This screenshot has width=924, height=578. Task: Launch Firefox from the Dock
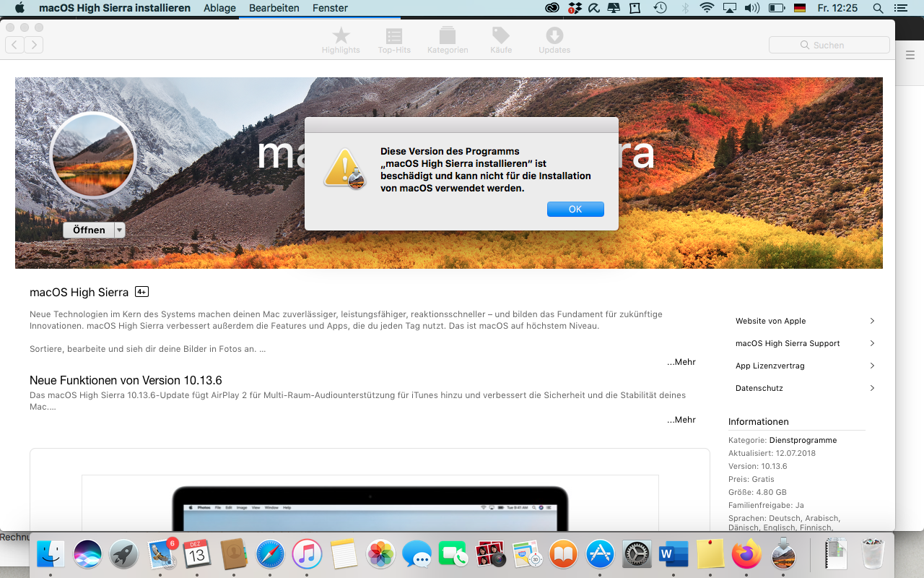(747, 554)
